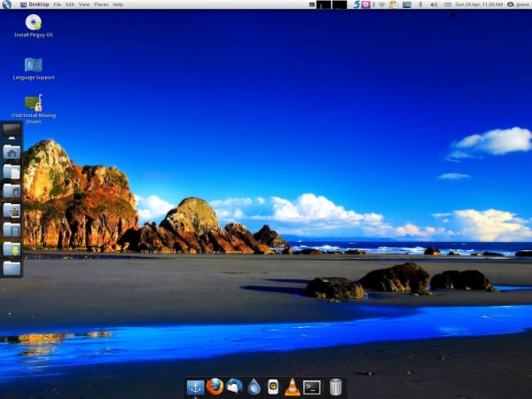Open the Help menu

(118, 4)
